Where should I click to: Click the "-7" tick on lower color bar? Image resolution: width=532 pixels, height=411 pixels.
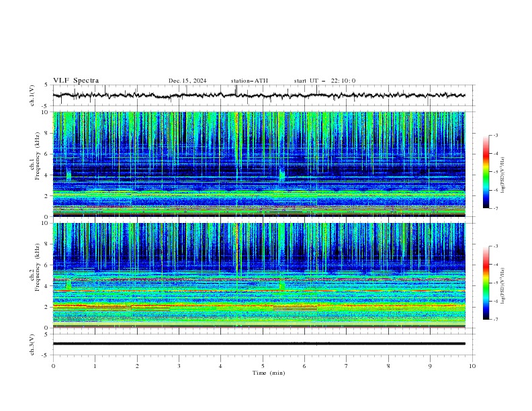coord(496,320)
